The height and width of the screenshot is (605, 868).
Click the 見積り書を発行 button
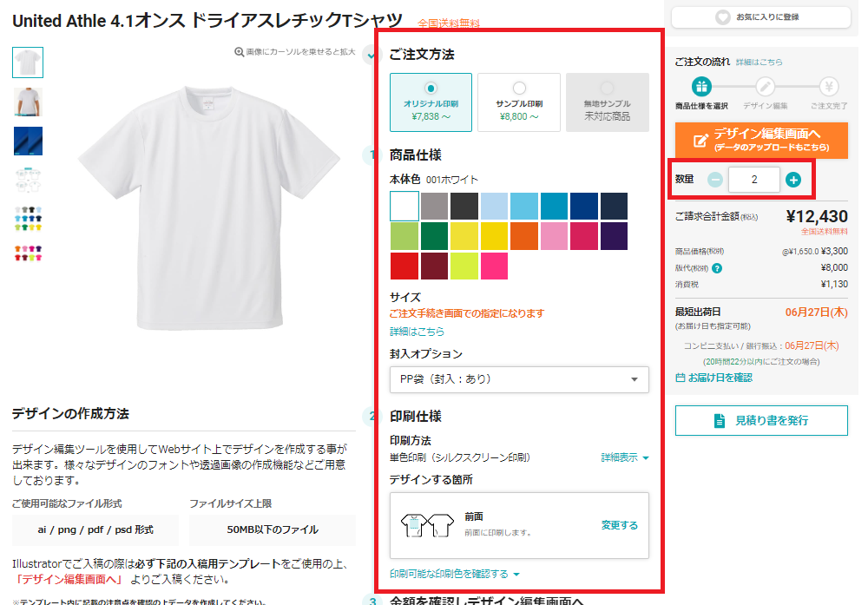761,420
